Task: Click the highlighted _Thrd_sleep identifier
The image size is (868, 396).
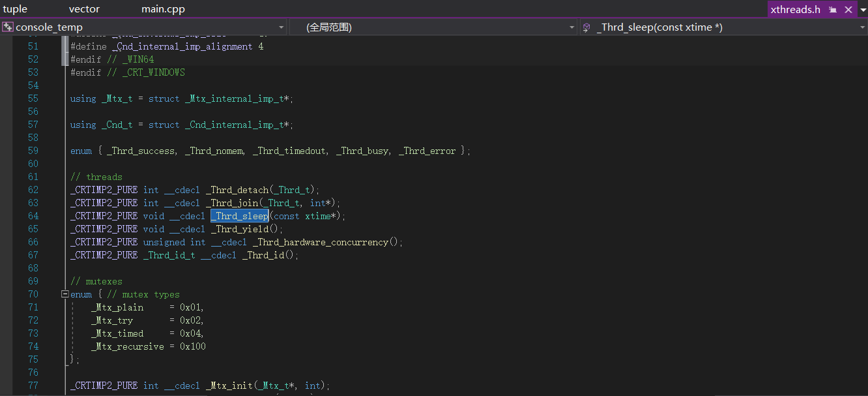Action: pyautogui.click(x=239, y=216)
